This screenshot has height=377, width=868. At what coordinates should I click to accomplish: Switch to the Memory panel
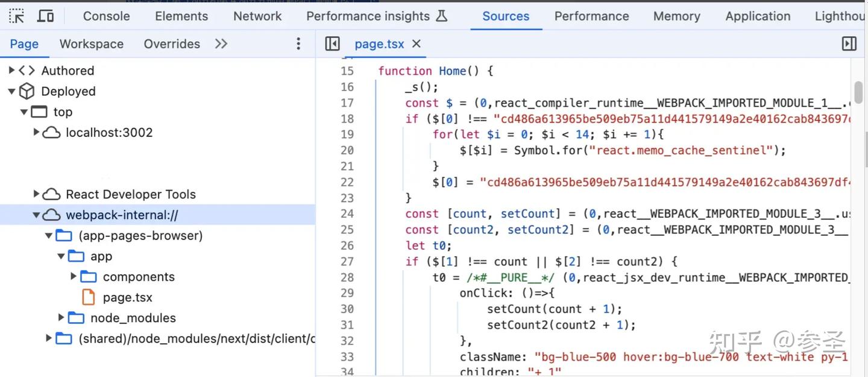click(x=676, y=16)
